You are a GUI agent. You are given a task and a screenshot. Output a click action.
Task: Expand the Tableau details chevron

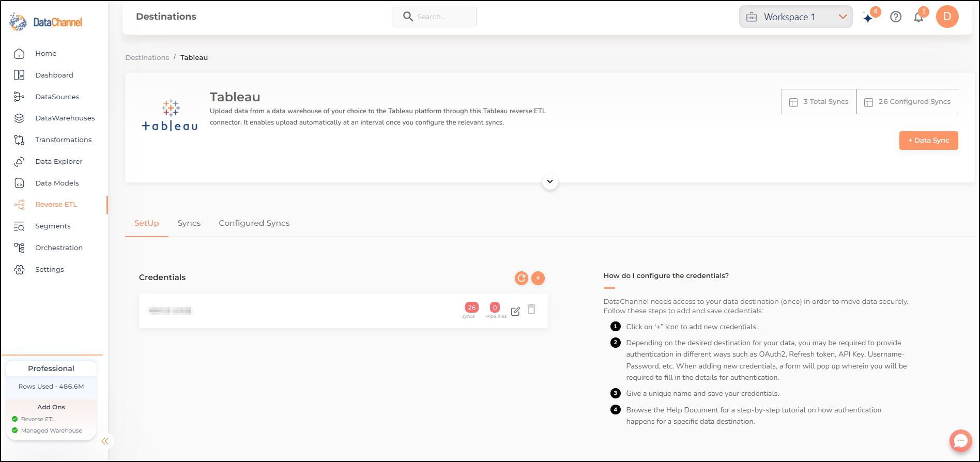click(x=550, y=181)
